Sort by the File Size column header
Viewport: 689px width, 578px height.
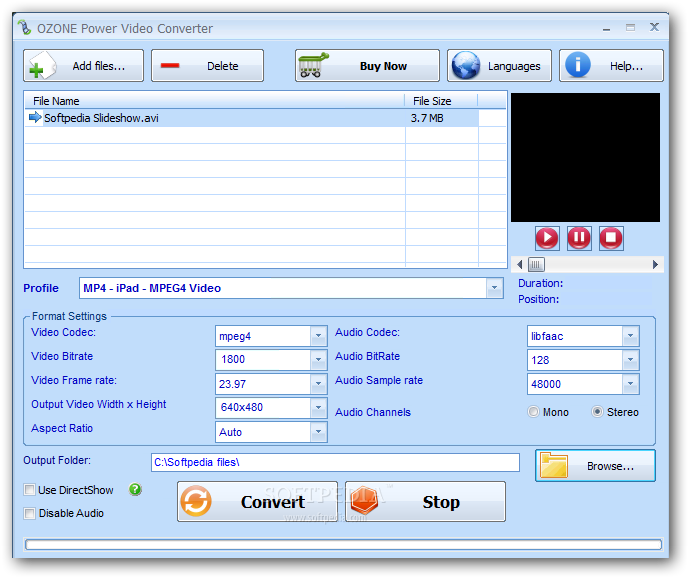pos(441,101)
